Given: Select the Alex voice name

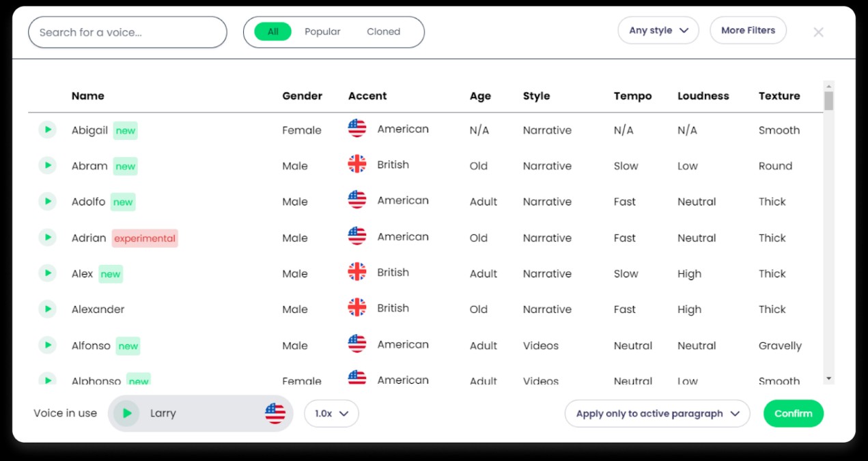Looking at the screenshot, I should coord(82,274).
